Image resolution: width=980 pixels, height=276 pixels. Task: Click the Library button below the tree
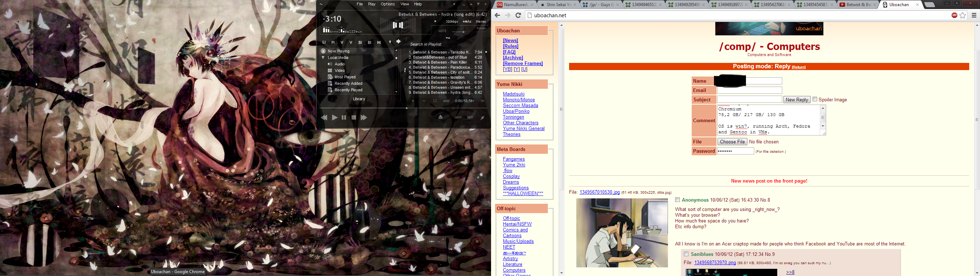tap(359, 99)
